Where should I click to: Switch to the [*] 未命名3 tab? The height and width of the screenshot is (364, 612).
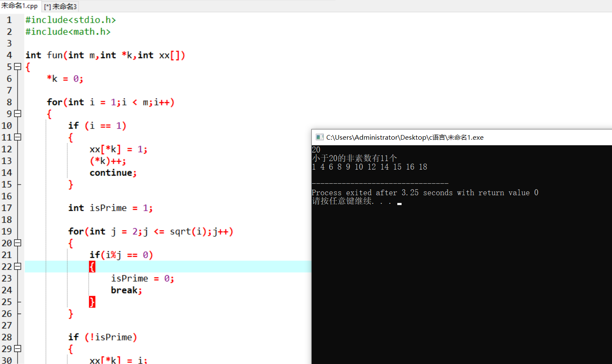(60, 6)
